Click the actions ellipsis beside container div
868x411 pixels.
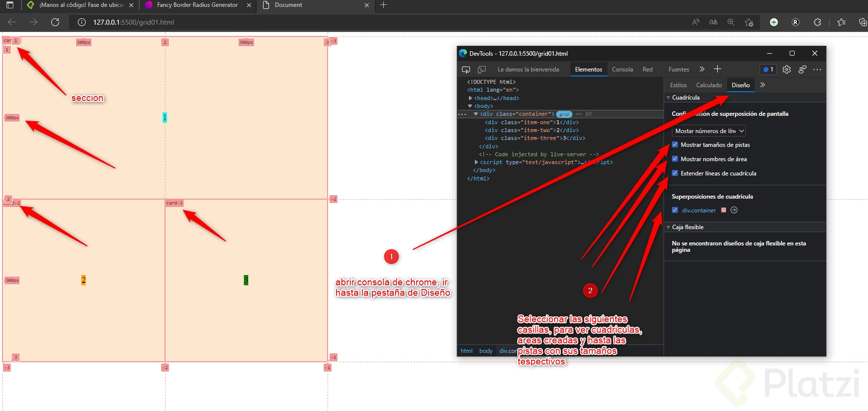[x=462, y=114]
